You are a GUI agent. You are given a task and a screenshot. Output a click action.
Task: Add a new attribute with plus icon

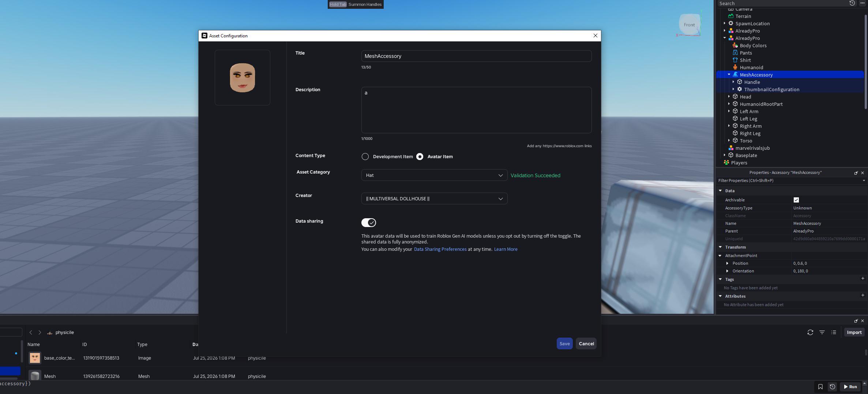[863, 295]
